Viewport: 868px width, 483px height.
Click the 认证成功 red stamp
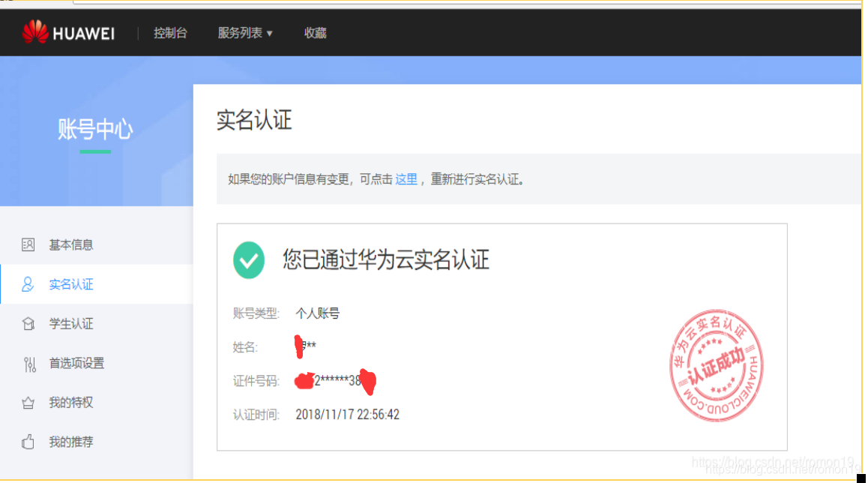click(717, 365)
